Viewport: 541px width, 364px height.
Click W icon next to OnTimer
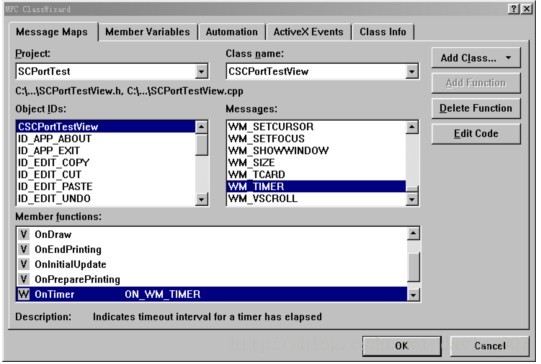tap(23, 294)
